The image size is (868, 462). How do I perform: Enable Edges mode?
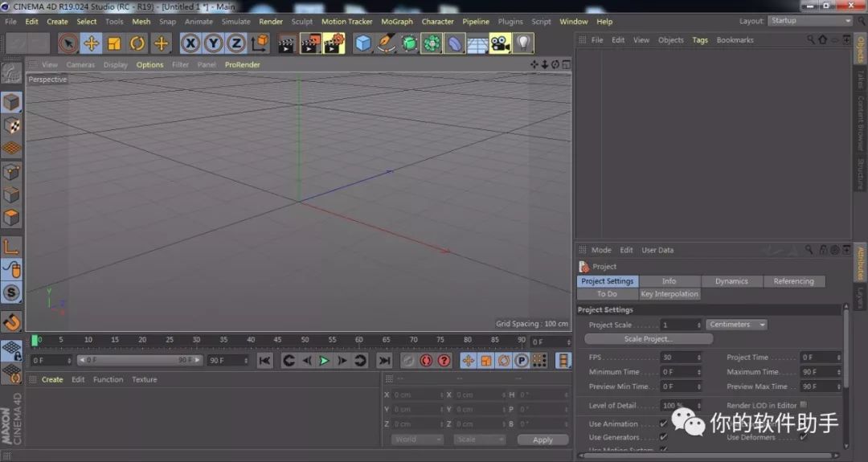(11, 194)
